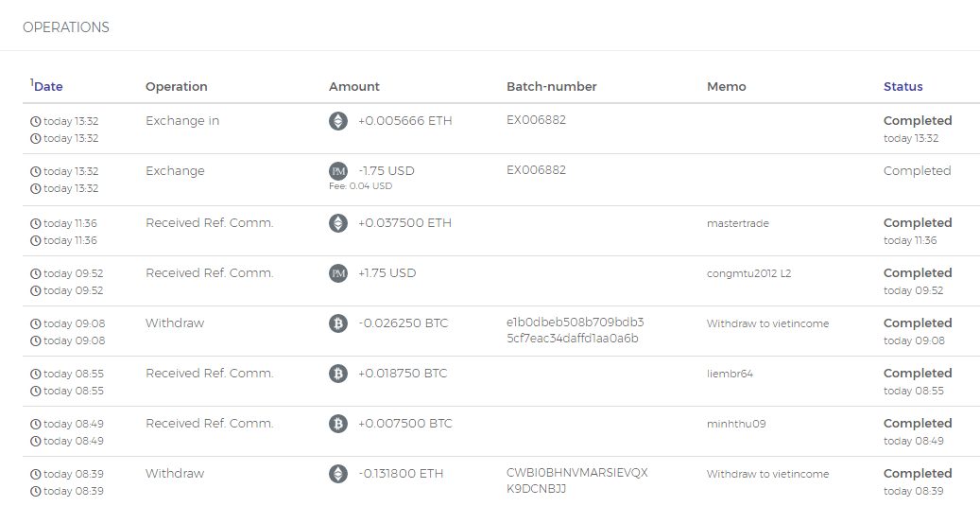Click Bitcoin icon beside +0.018750 BTC

(337, 374)
